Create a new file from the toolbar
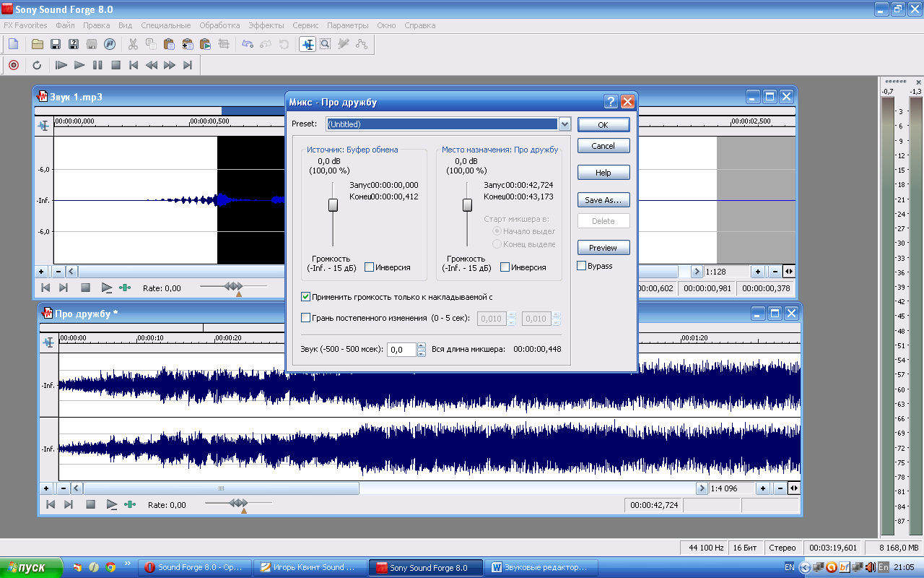The image size is (924, 578). tap(13, 44)
